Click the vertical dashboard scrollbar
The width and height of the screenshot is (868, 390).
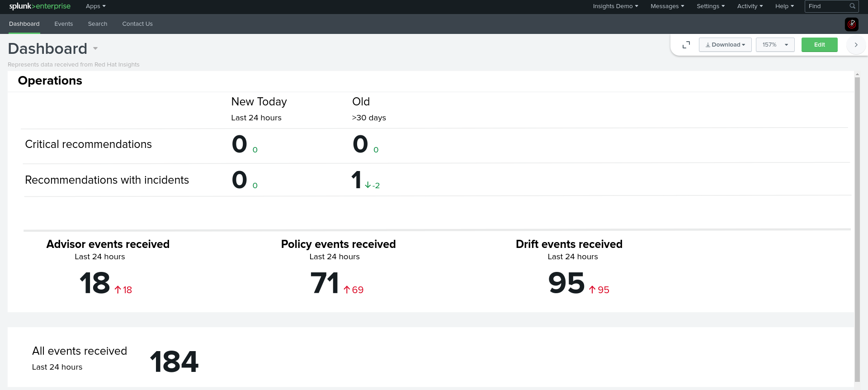pyautogui.click(x=857, y=229)
